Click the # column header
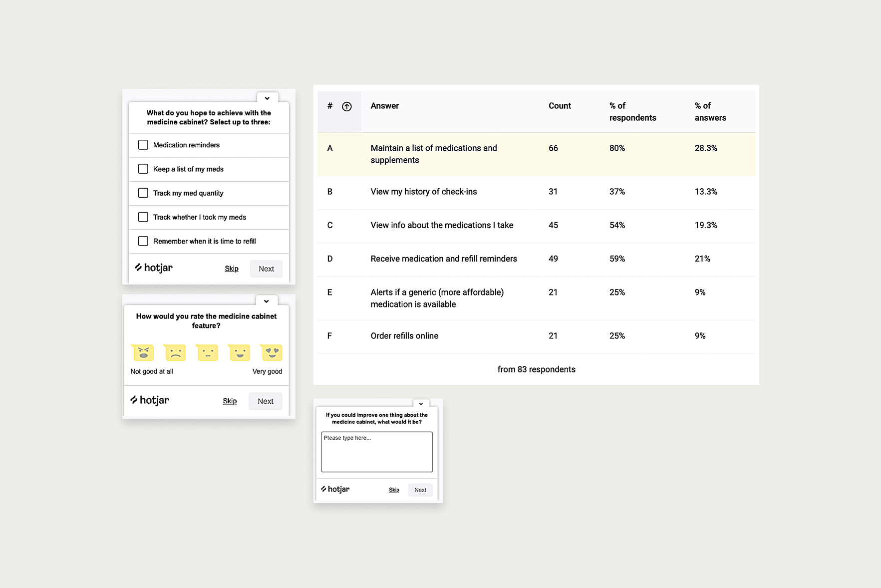This screenshot has width=881, height=588. [x=330, y=106]
